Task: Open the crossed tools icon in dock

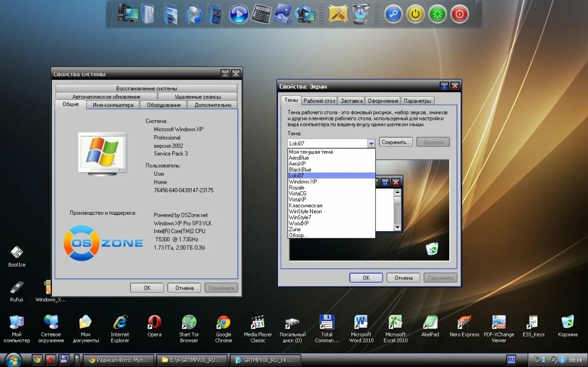Action: 338,14
